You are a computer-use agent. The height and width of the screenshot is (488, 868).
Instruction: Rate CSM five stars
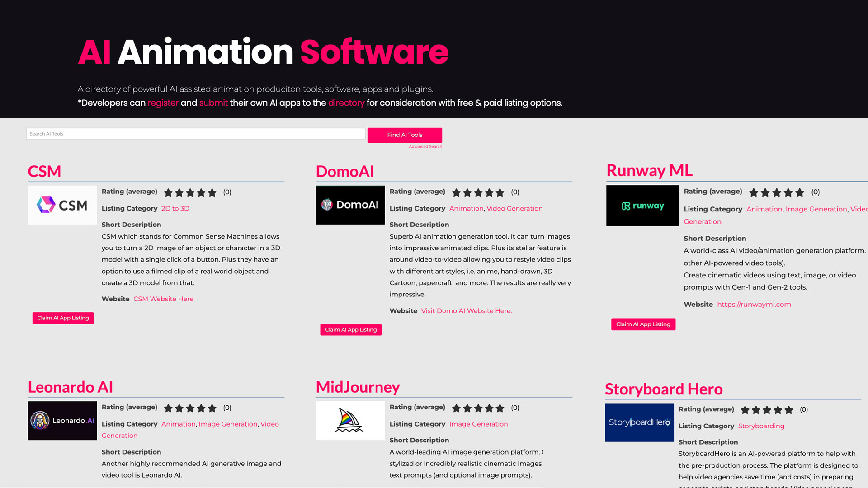point(213,192)
